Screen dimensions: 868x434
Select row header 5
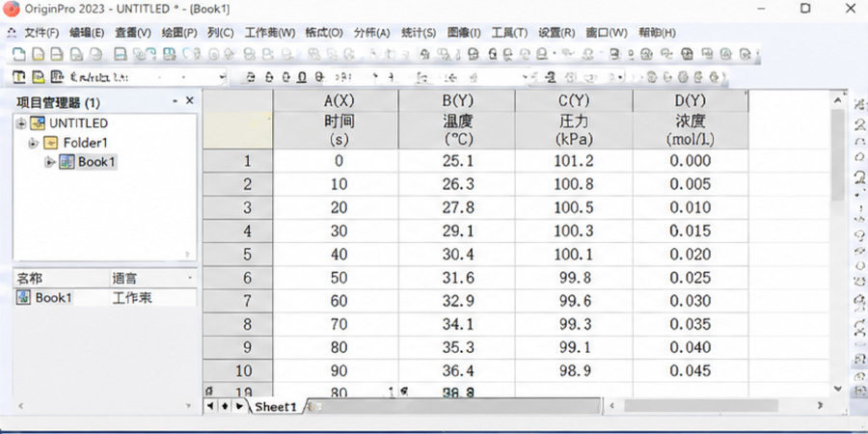(x=238, y=254)
